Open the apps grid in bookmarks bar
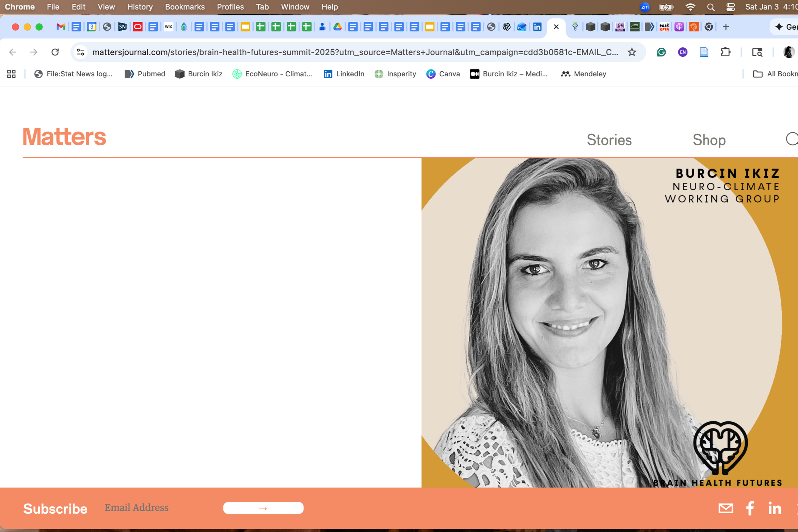798x532 pixels. 11,74
